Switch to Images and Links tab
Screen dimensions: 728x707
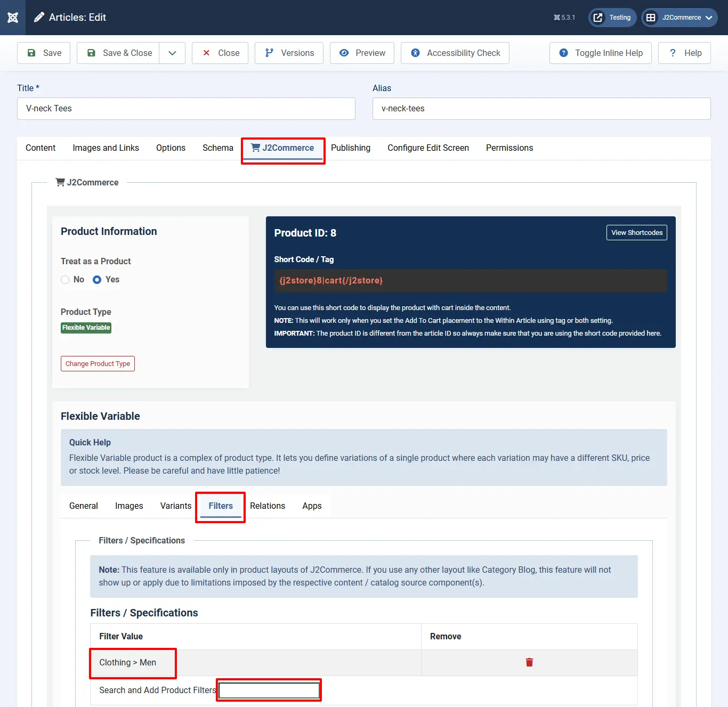(x=106, y=148)
